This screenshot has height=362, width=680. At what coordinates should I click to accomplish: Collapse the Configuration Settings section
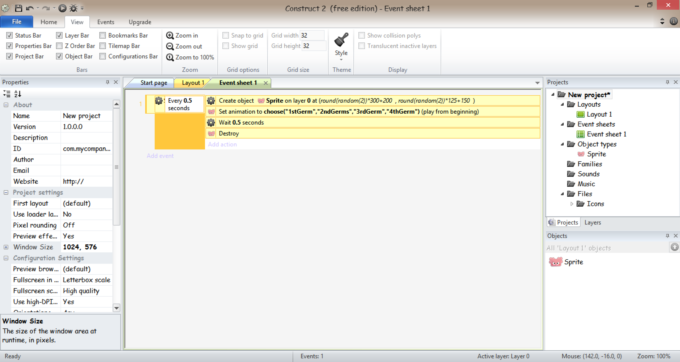click(6, 258)
